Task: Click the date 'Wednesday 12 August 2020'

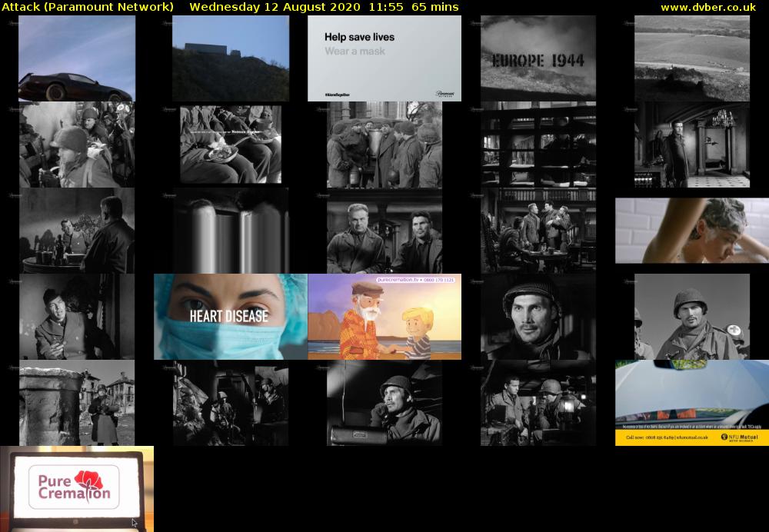Action: [275, 7]
